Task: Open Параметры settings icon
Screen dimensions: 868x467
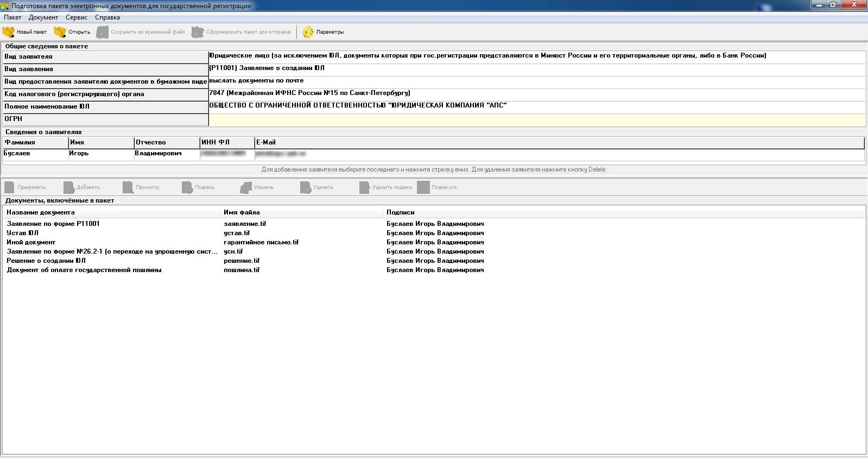Action: pos(308,32)
